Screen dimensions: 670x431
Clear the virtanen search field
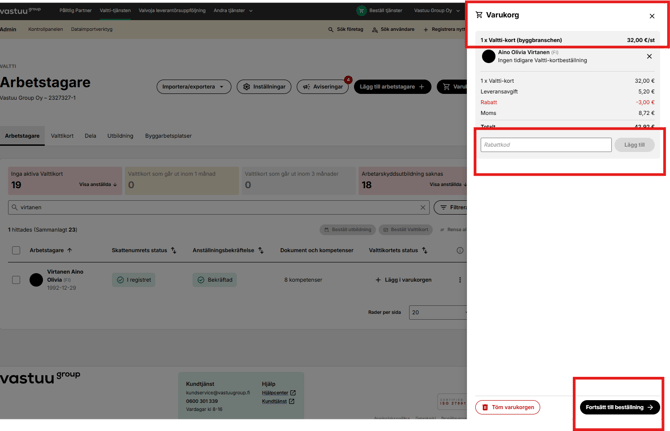tap(423, 207)
